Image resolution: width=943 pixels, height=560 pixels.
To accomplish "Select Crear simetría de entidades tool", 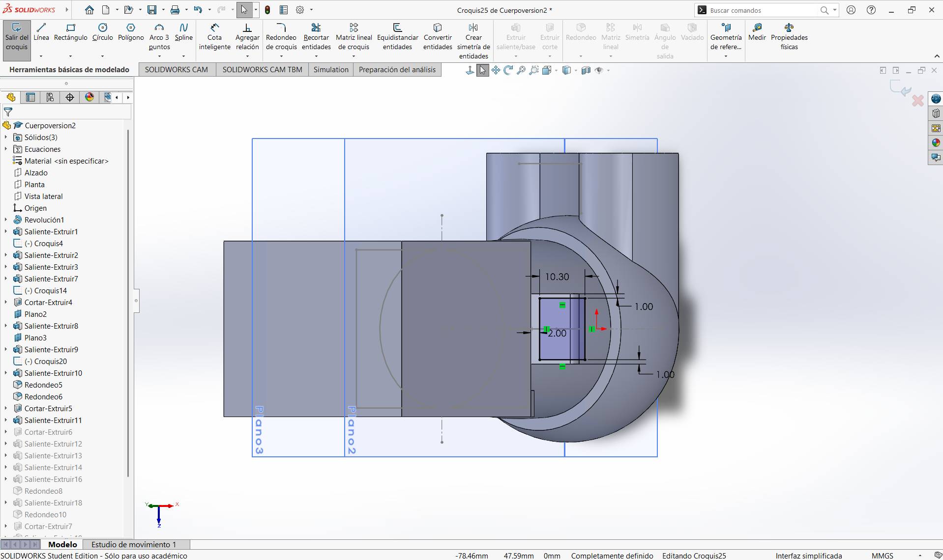I will point(473,41).
